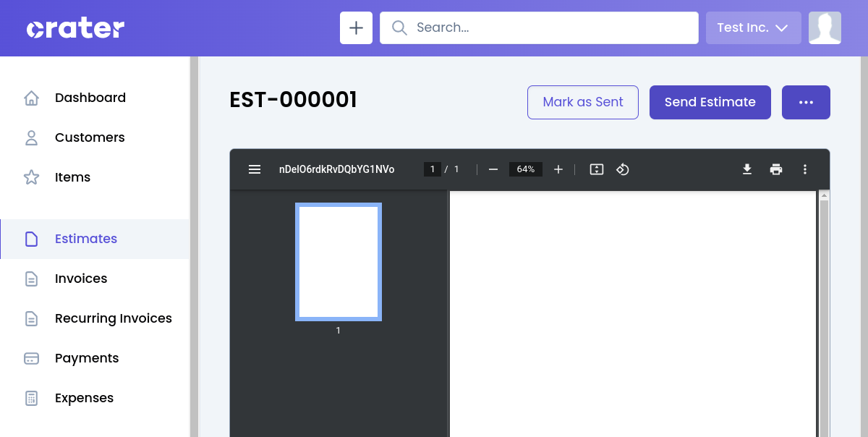Zoom in the PDF with plus

pos(558,169)
